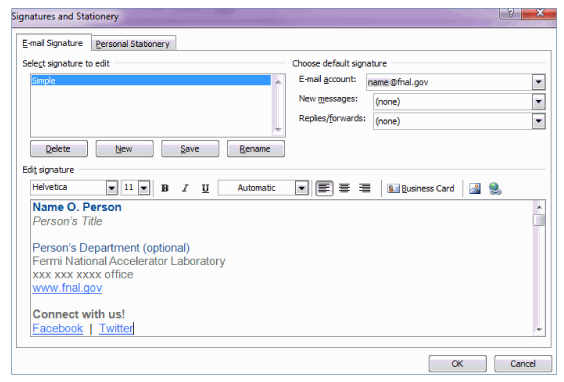Toggle Underline formatting in signature toolbar
The height and width of the screenshot is (382, 564).
(x=205, y=188)
